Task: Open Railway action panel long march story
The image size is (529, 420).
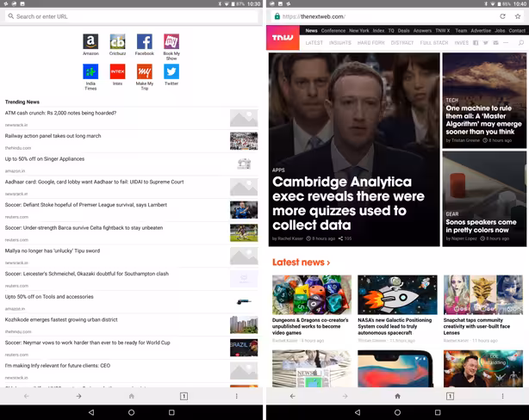Action: coord(132,141)
